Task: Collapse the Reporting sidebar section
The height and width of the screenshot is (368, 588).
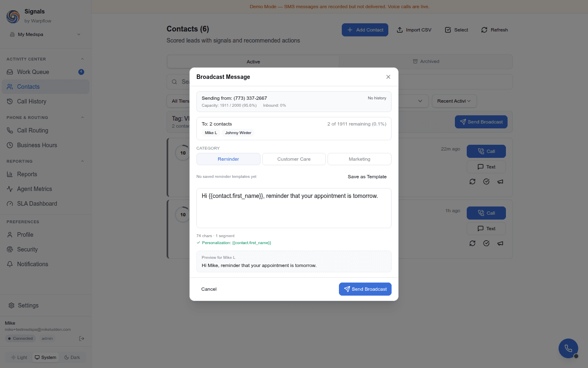Action: coord(82,161)
